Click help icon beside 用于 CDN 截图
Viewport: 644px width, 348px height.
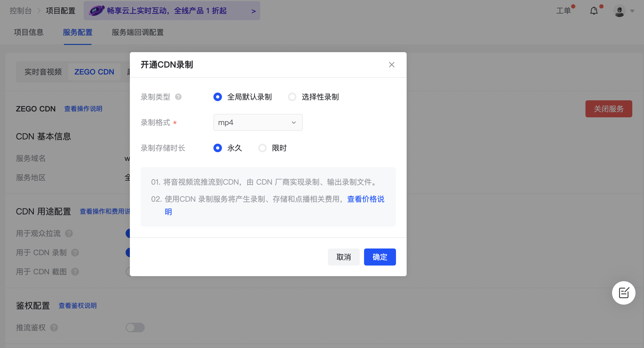pos(75,272)
